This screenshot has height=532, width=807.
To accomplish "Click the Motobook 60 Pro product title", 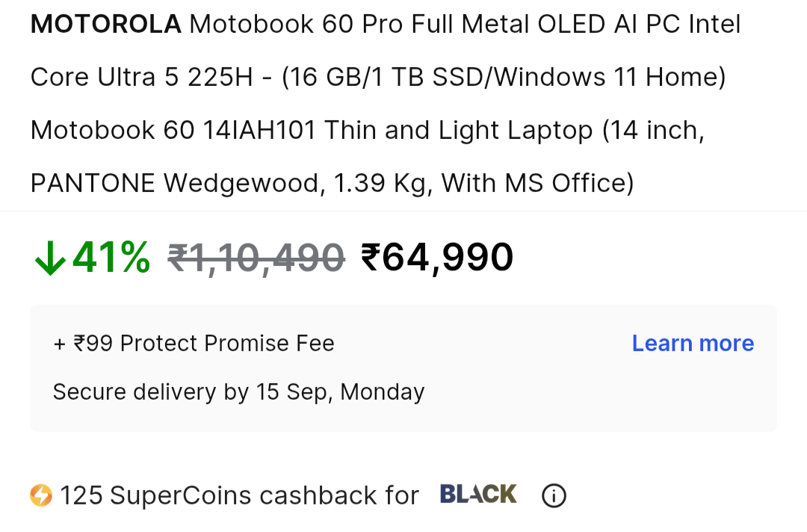I will tap(386, 103).
